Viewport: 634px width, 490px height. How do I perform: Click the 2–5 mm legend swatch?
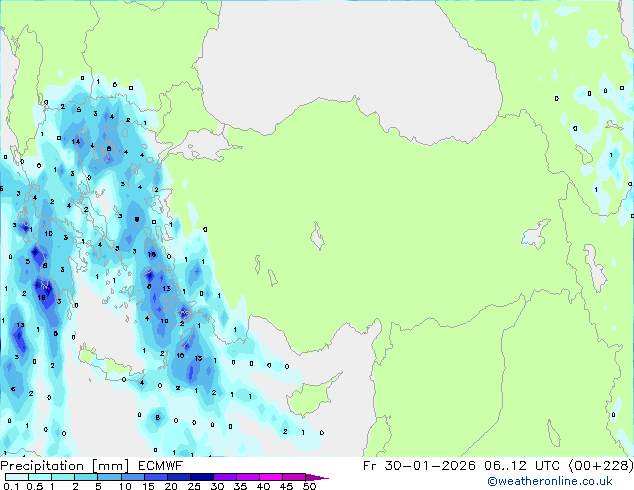(x=86, y=477)
